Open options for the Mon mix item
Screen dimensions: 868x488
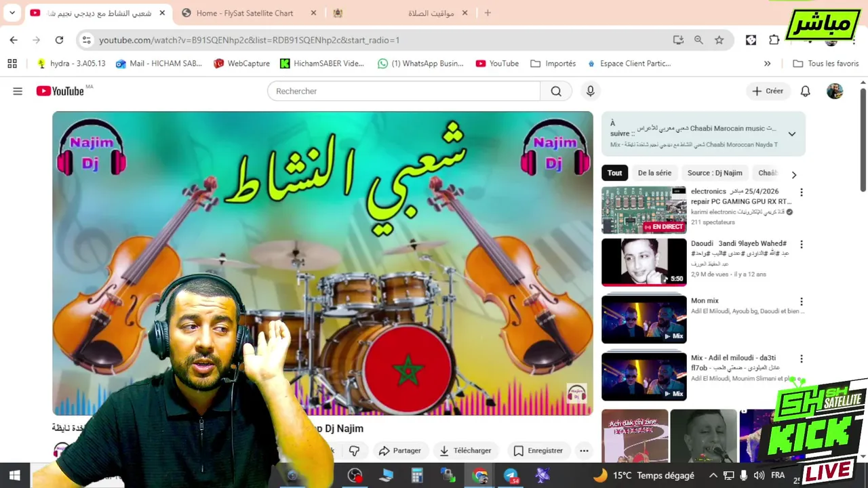[802, 302]
